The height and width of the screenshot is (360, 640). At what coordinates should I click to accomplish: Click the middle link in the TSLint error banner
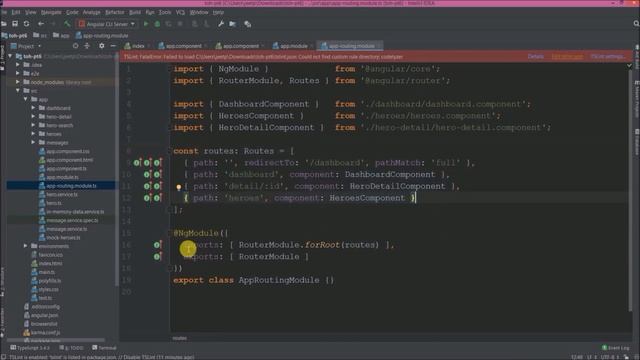tap(567, 56)
